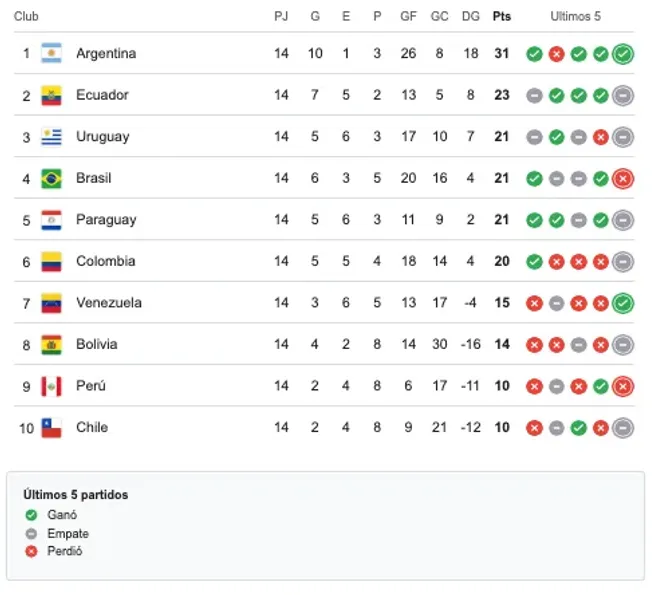Click the Perú flag icon
Image resolution: width=654 pixels, height=595 pixels.
[x=51, y=386]
